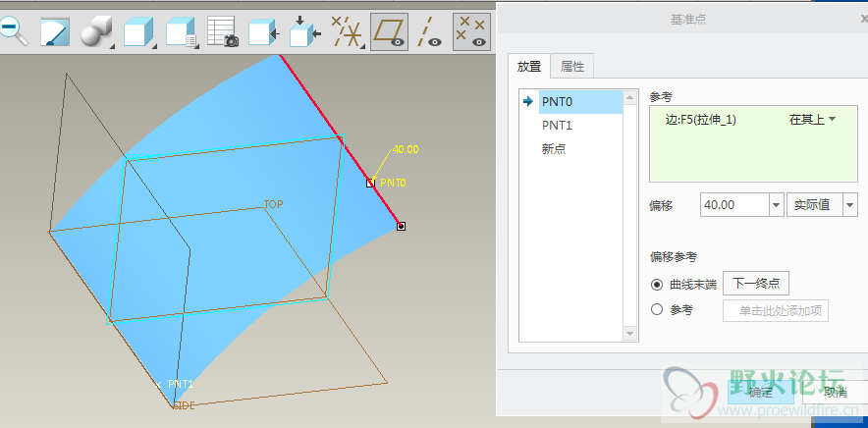Viewport: 868px width, 428px height.
Task: Toggle datum plane display
Action: (389, 31)
